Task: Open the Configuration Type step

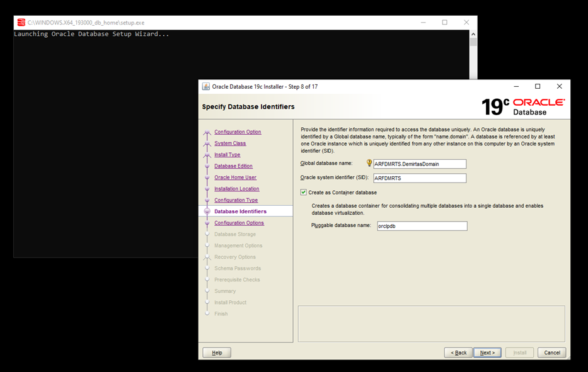Action: [236, 200]
